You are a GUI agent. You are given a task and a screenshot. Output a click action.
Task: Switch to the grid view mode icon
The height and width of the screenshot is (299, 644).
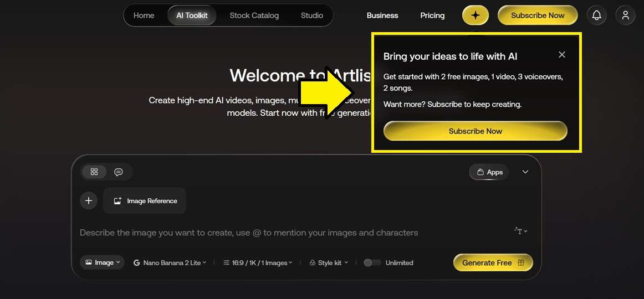pyautogui.click(x=94, y=172)
